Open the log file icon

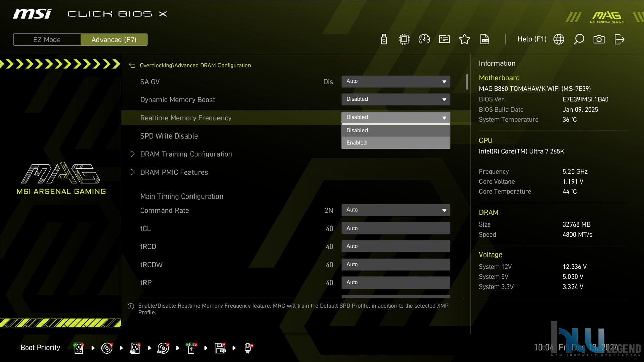point(485,39)
